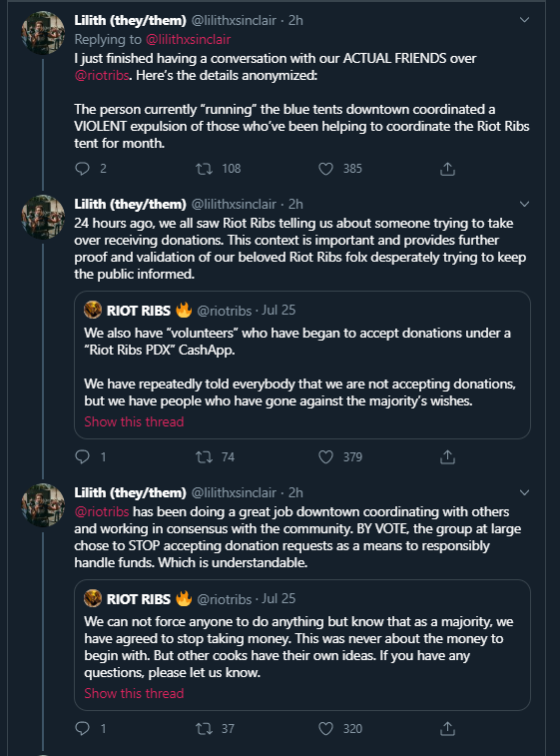Retweet the post with 74 retweets

tap(204, 457)
